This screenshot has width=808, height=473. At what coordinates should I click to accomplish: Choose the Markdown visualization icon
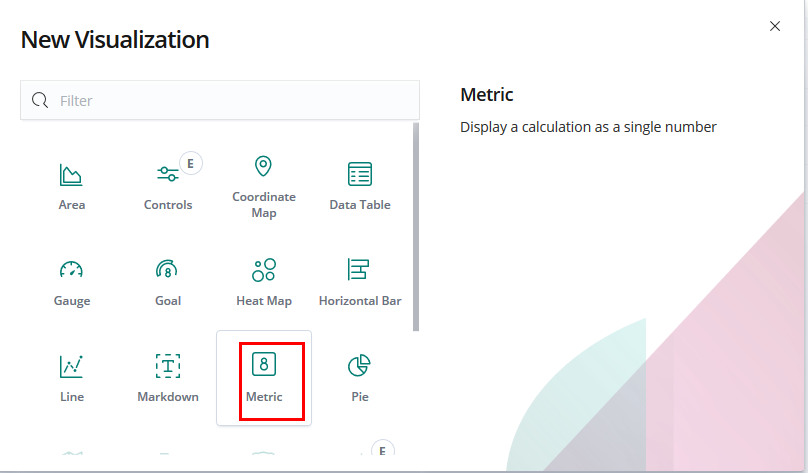pyautogui.click(x=168, y=366)
